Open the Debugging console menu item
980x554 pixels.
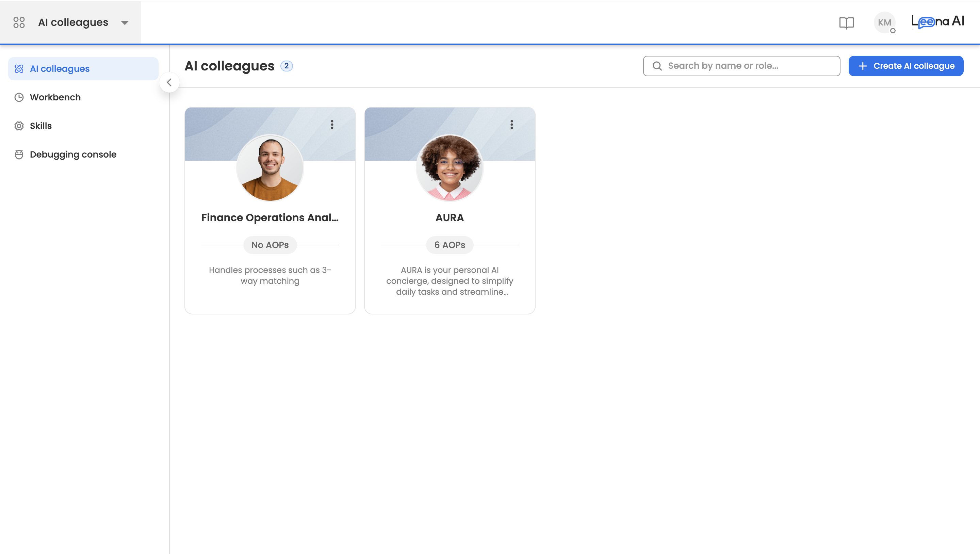coord(73,154)
